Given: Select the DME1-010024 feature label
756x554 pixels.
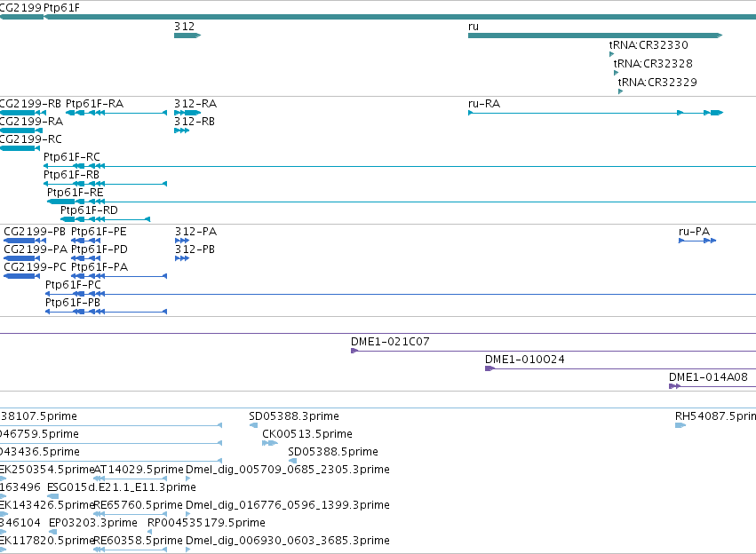Looking at the screenshot, I should [524, 360].
